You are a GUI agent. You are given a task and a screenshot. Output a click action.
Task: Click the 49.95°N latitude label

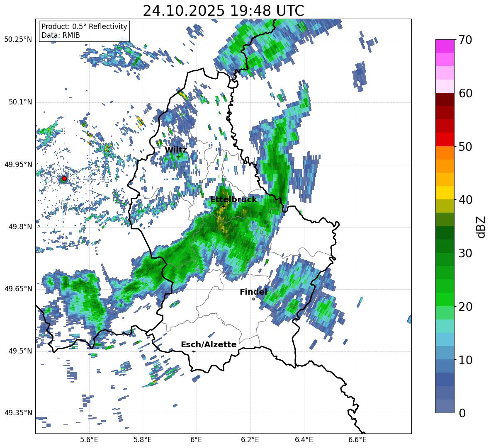coord(18,165)
